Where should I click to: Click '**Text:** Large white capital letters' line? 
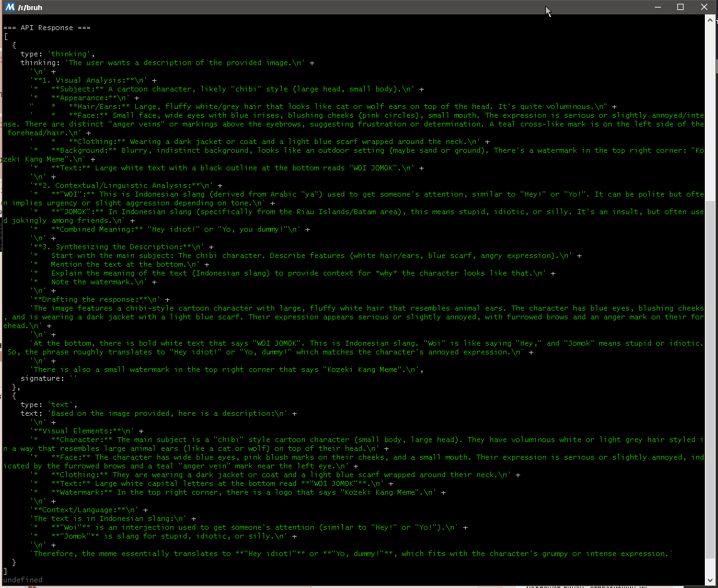(212, 483)
